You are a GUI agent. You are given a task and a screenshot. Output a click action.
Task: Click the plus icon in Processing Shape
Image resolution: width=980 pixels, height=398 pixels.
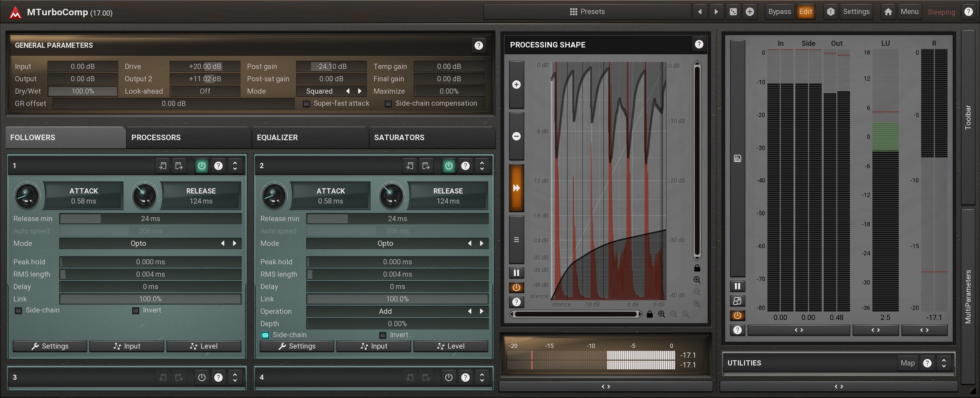click(516, 85)
